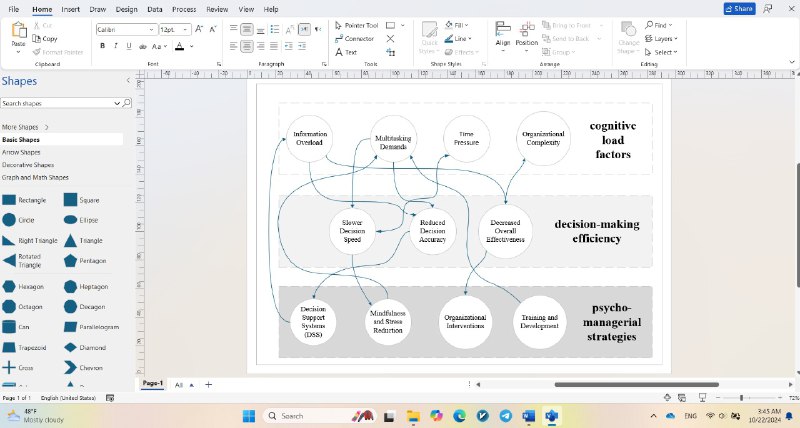
Task: Decrease paragraph indent
Action: (x=288, y=46)
